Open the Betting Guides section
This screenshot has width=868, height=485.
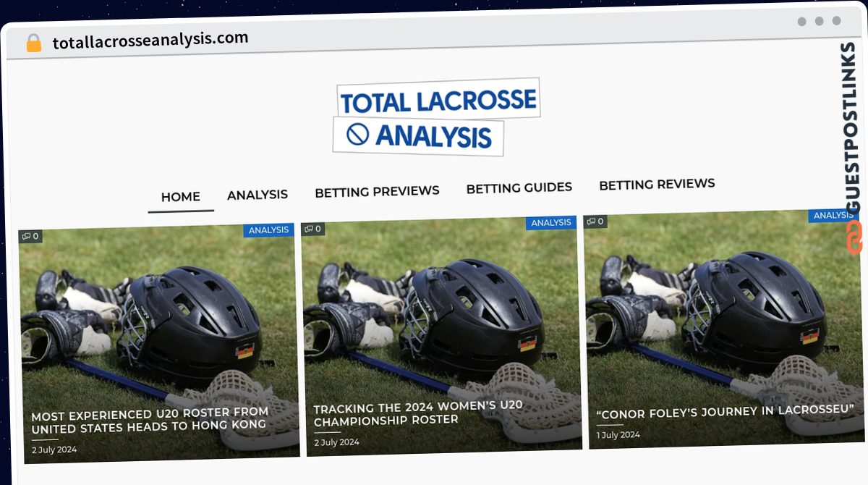pyautogui.click(x=519, y=188)
